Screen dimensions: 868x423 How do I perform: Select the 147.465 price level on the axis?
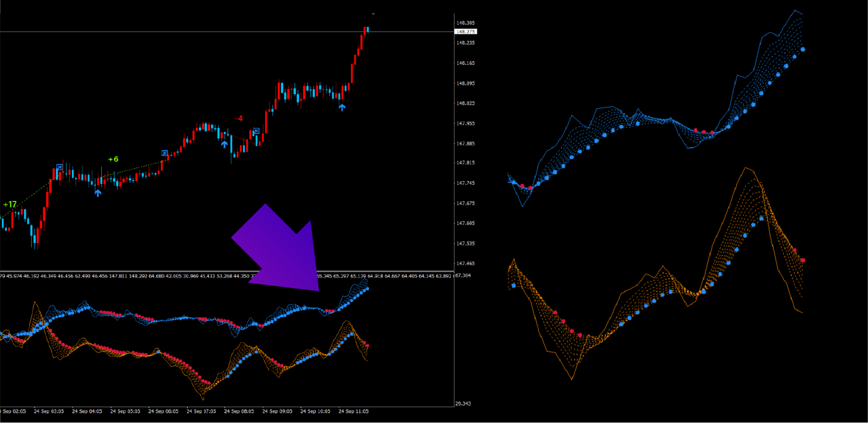click(x=466, y=264)
